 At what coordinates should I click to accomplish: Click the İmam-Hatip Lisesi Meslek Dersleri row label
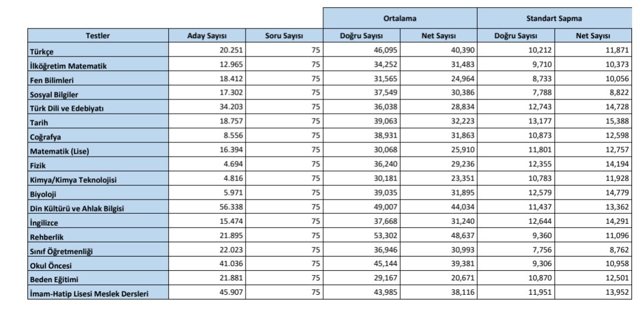coord(89,294)
